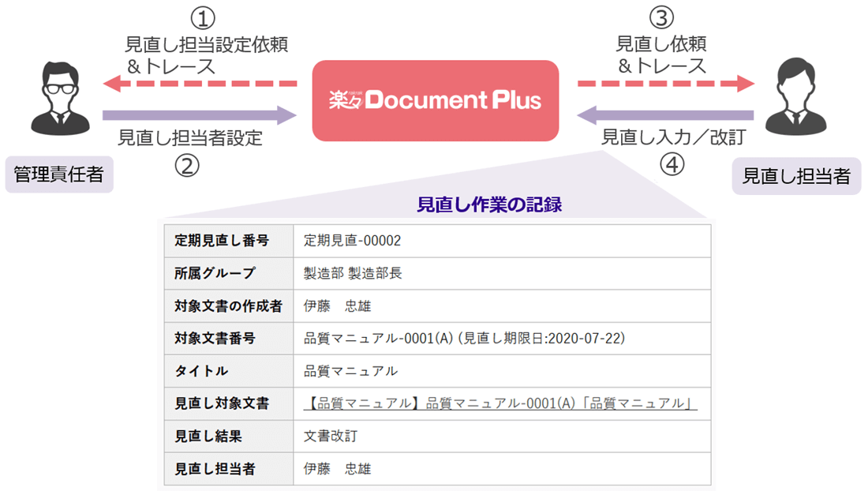Click the 見直し担当者 role label

click(796, 176)
